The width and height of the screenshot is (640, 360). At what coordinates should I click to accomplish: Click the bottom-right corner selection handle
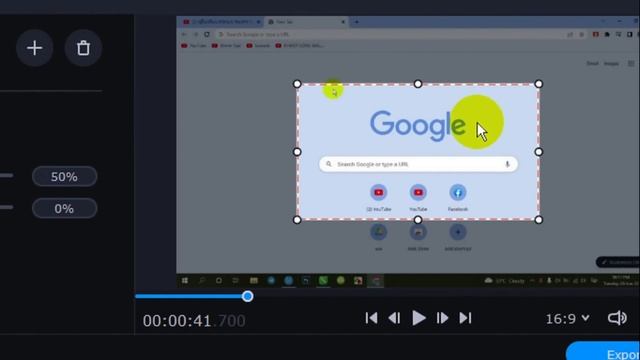[x=539, y=220]
